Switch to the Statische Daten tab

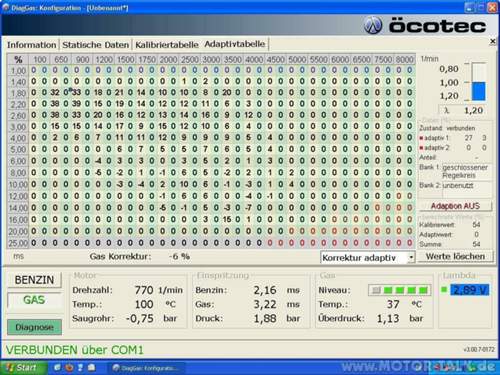click(x=96, y=45)
